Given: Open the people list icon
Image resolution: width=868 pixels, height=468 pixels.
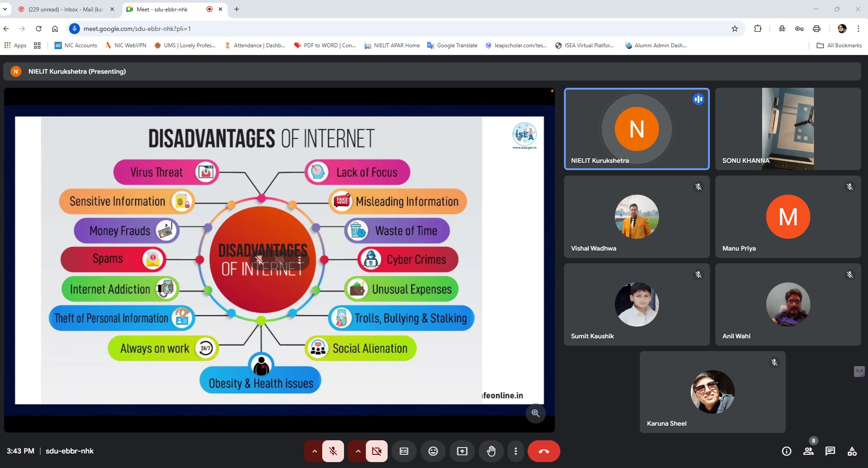Looking at the screenshot, I should click(808, 451).
